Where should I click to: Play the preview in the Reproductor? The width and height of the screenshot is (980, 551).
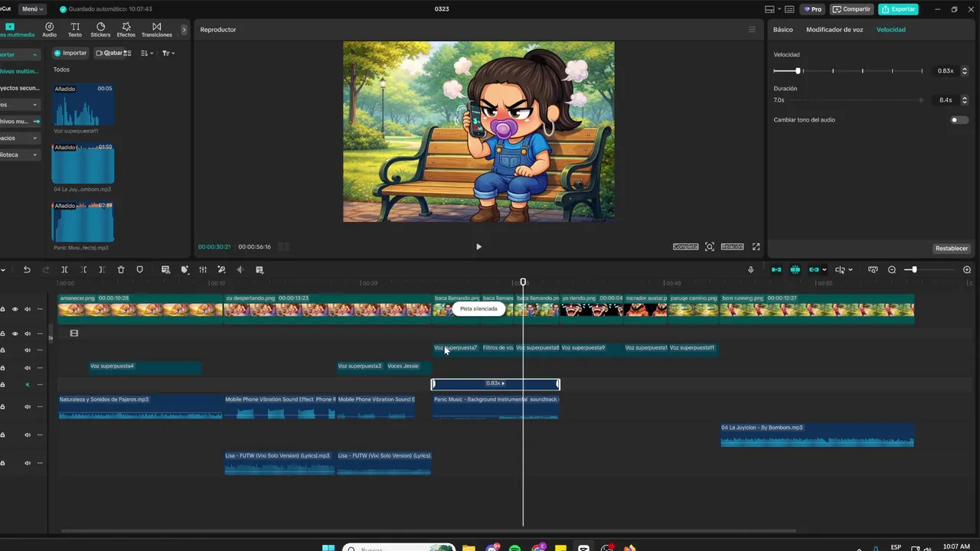point(479,246)
